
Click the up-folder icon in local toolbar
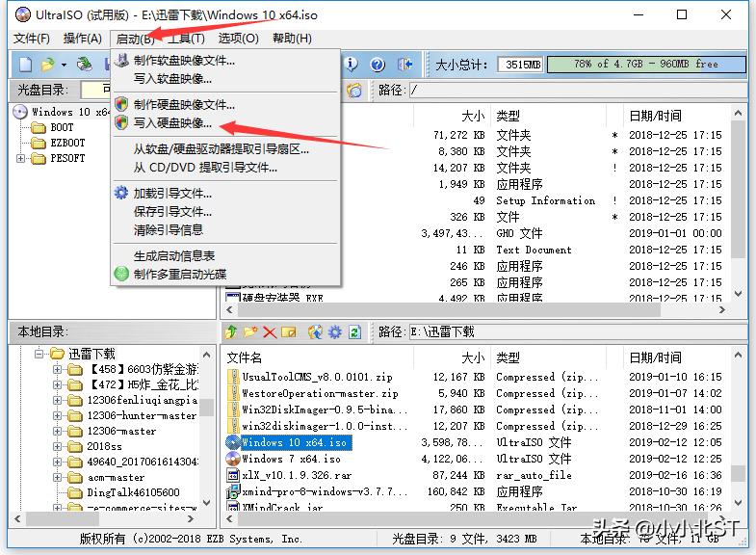231,331
